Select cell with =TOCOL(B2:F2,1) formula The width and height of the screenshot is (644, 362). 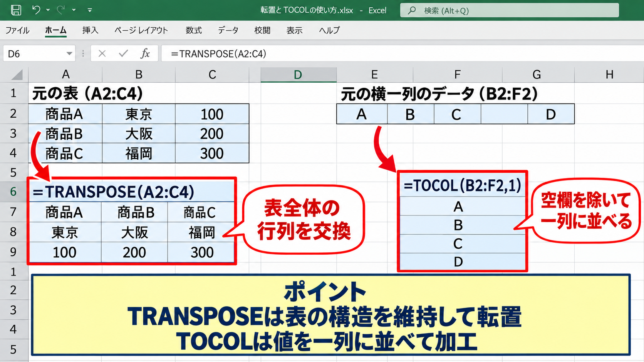click(x=462, y=185)
